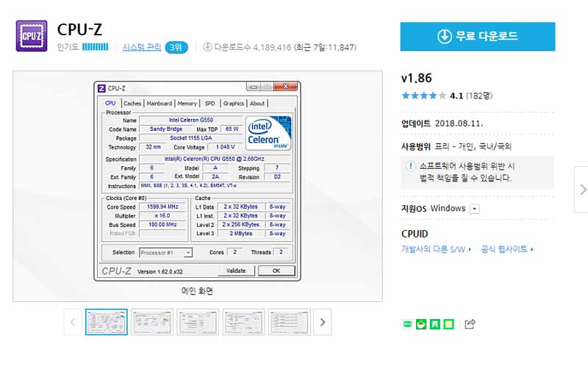Image resolution: width=588 pixels, height=366 pixels.
Task: Select the CPU tab in CPU-Z window
Action: 110,103
